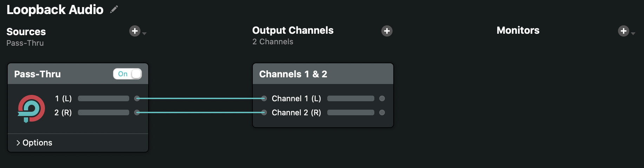Add a new monitor device
The width and height of the screenshot is (644, 168).
click(x=623, y=31)
